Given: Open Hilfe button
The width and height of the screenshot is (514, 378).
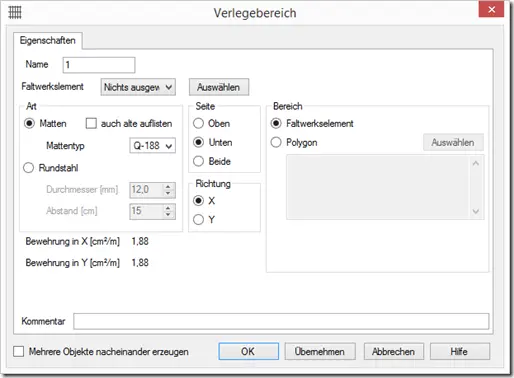Looking at the screenshot, I should (460, 352).
